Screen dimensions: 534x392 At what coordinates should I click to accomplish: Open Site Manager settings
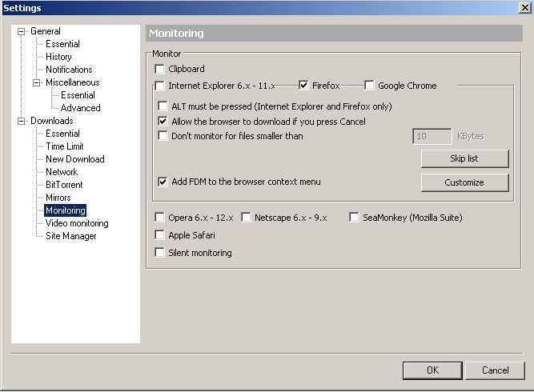(x=71, y=236)
